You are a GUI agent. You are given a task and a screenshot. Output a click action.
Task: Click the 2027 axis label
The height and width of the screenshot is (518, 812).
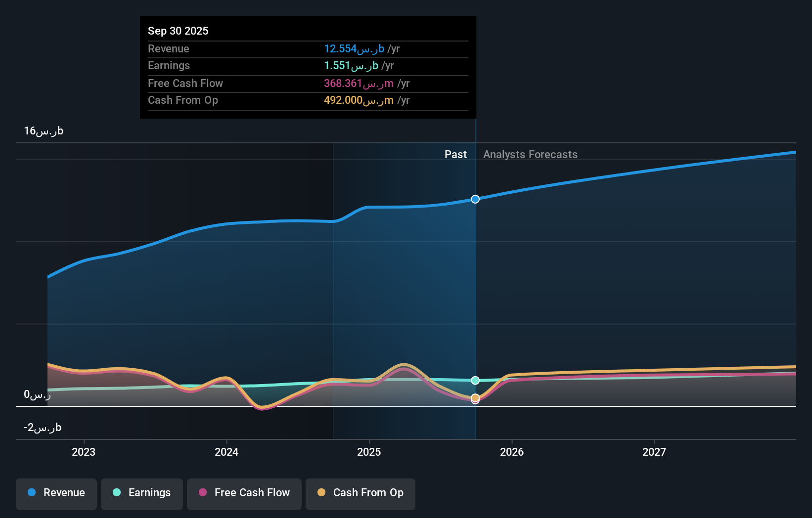[x=655, y=451]
